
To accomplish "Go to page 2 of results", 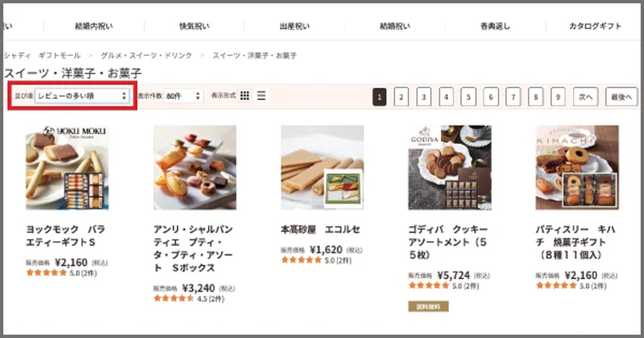I will pos(401,97).
